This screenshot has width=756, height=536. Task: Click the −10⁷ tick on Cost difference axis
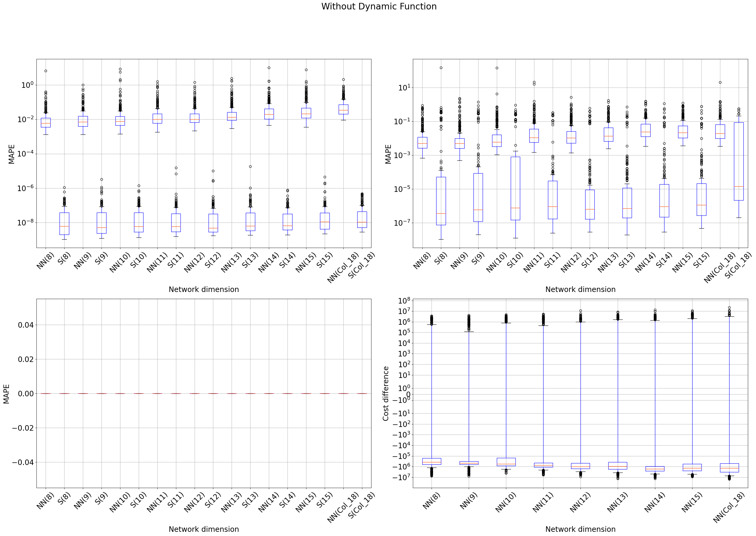[x=401, y=478]
